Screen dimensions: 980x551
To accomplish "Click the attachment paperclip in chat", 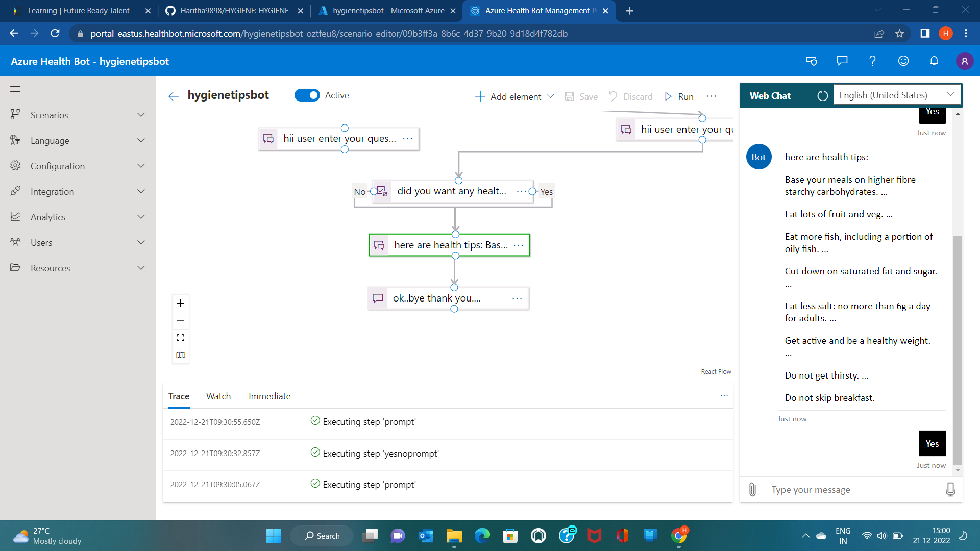I will pyautogui.click(x=752, y=490).
